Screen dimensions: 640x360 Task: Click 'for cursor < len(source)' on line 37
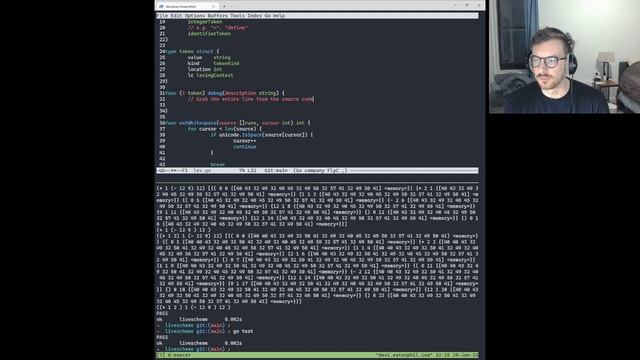pyautogui.click(x=224, y=129)
